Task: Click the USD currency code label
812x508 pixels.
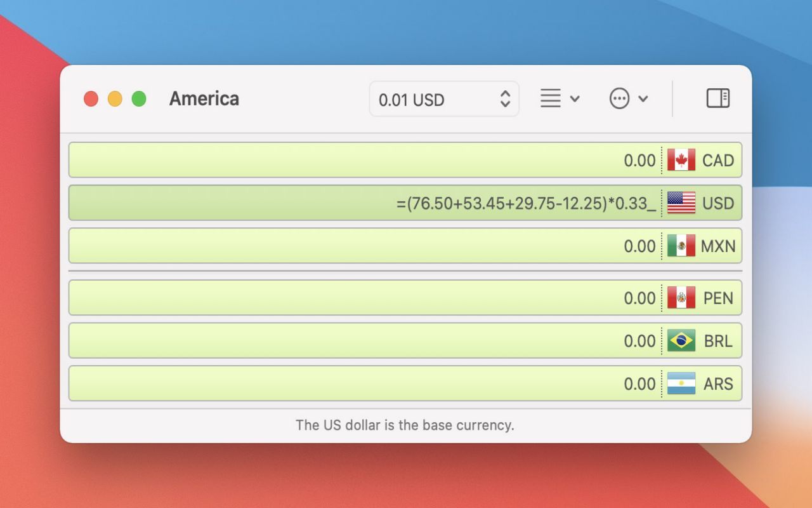Action: coord(718,204)
